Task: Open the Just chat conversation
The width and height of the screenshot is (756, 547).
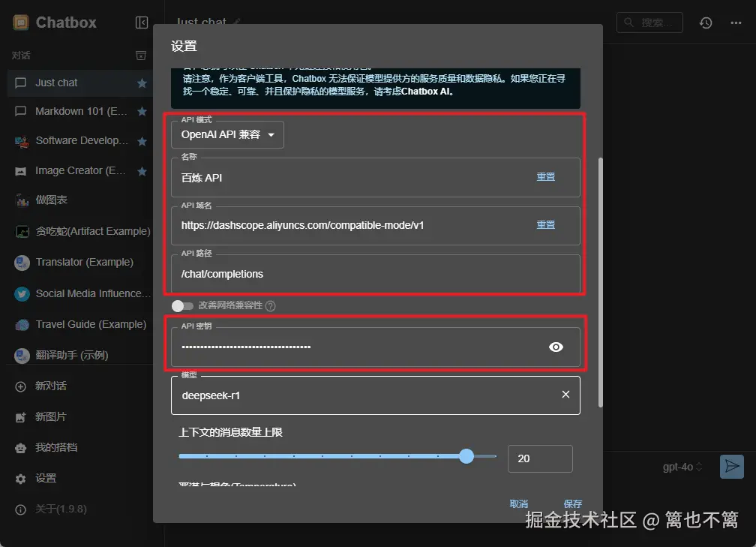Action: click(80, 83)
